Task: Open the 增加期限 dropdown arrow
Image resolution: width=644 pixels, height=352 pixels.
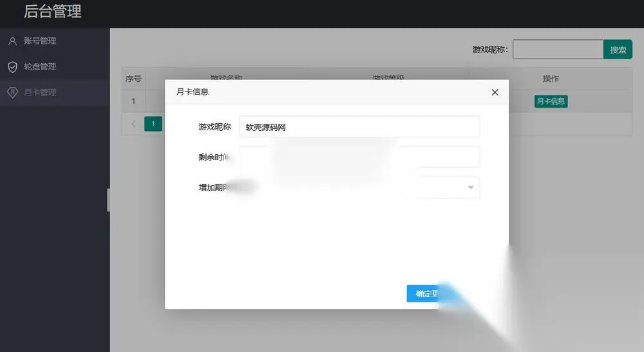Action: coord(471,188)
